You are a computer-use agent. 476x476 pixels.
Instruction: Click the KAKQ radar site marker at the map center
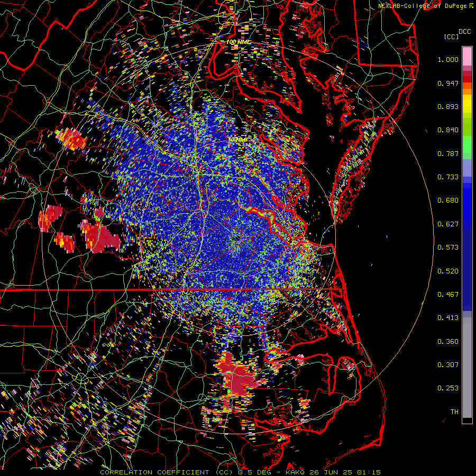pyautogui.click(x=238, y=239)
